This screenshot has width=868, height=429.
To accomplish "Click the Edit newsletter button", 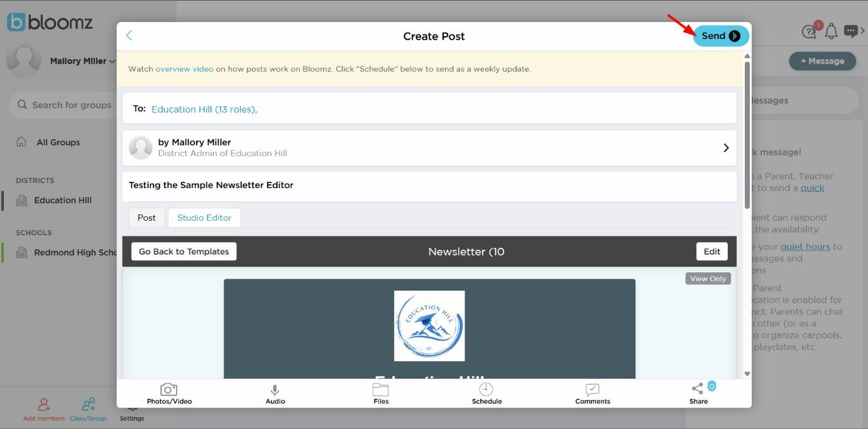I will pyautogui.click(x=711, y=252).
